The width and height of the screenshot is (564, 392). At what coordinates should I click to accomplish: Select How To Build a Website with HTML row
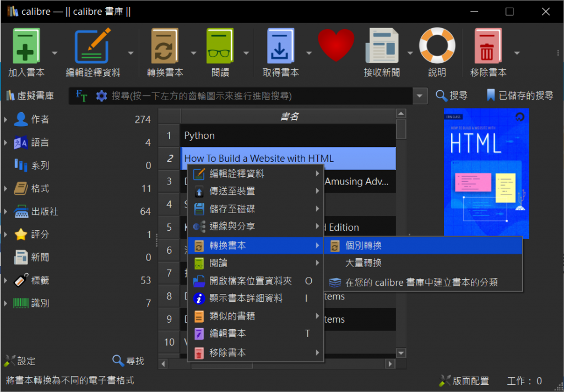(288, 158)
